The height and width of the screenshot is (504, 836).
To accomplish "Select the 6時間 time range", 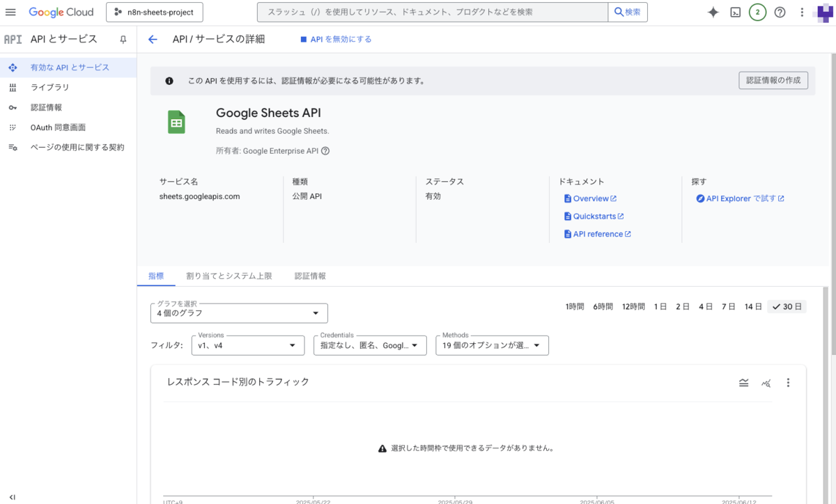I will (x=603, y=306).
